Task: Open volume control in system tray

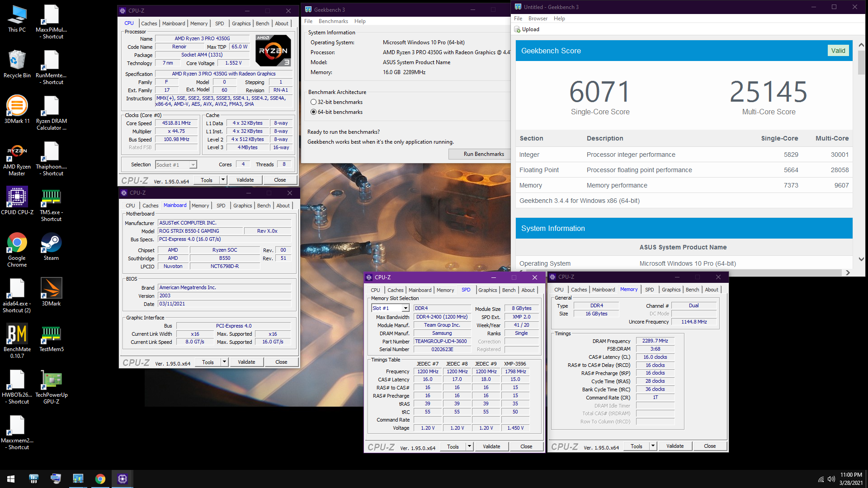Action: (x=831, y=479)
